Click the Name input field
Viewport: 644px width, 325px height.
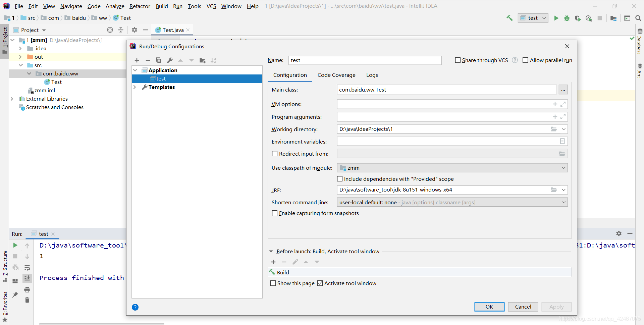point(365,60)
